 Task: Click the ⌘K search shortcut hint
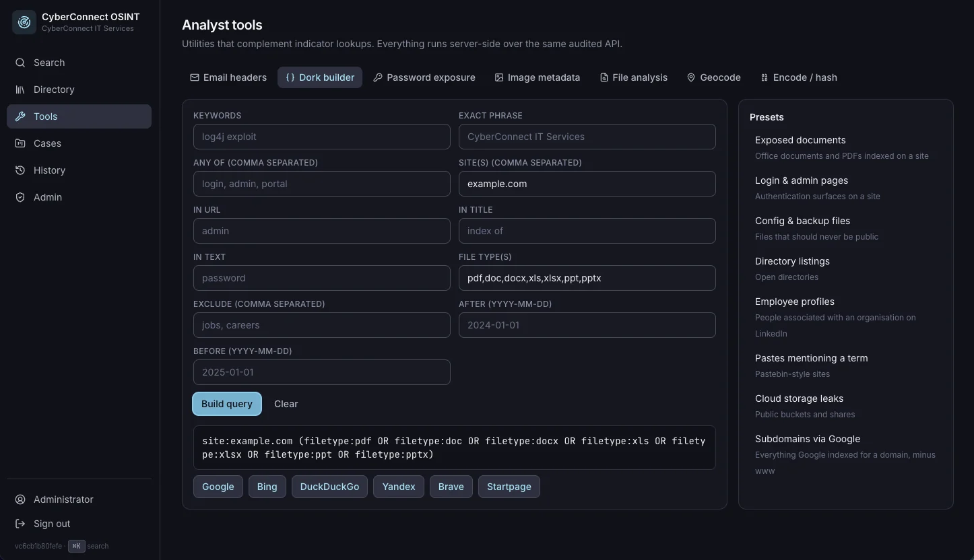(x=77, y=546)
